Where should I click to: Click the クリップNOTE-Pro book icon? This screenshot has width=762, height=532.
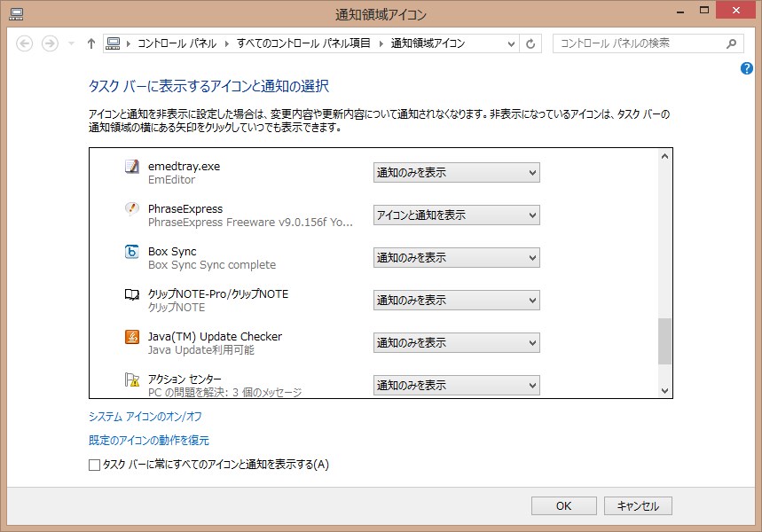coord(131,294)
